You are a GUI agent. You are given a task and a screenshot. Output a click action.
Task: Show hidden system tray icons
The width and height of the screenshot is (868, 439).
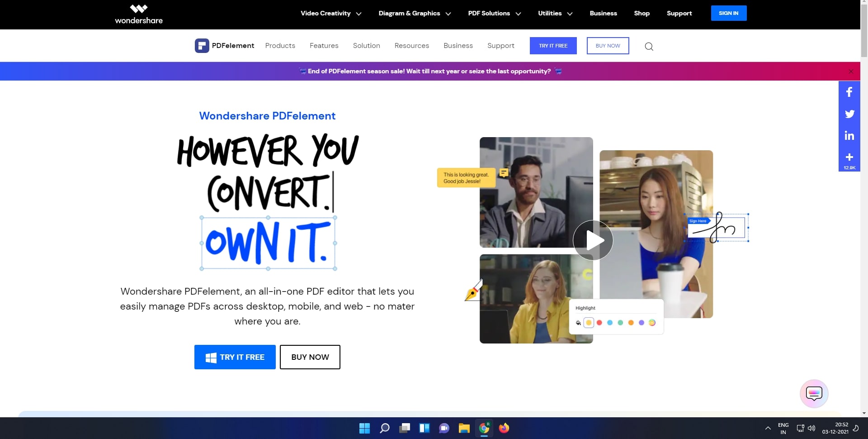point(768,428)
